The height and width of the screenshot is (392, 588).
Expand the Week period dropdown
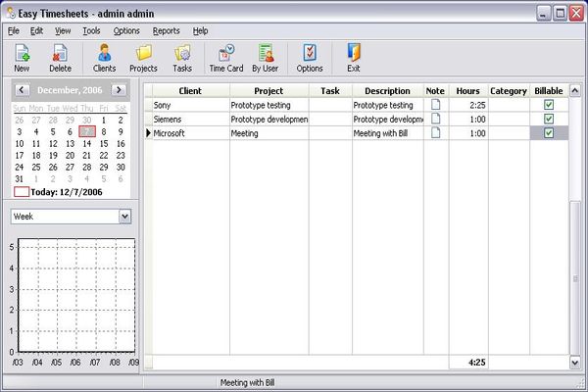[x=124, y=216]
